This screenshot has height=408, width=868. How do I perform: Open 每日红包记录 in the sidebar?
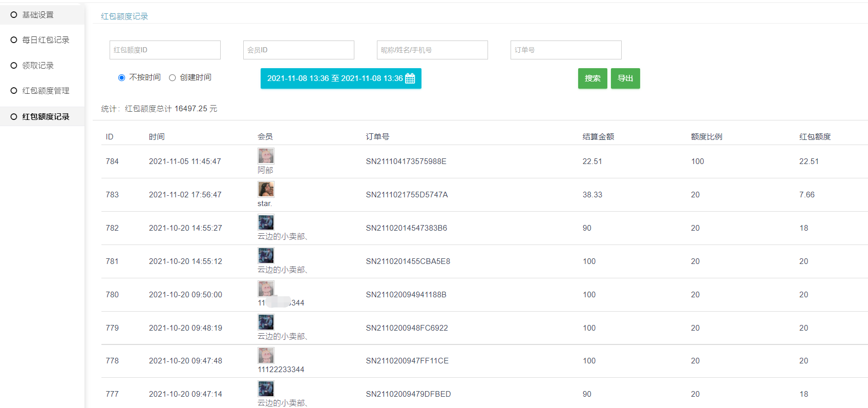(x=46, y=40)
